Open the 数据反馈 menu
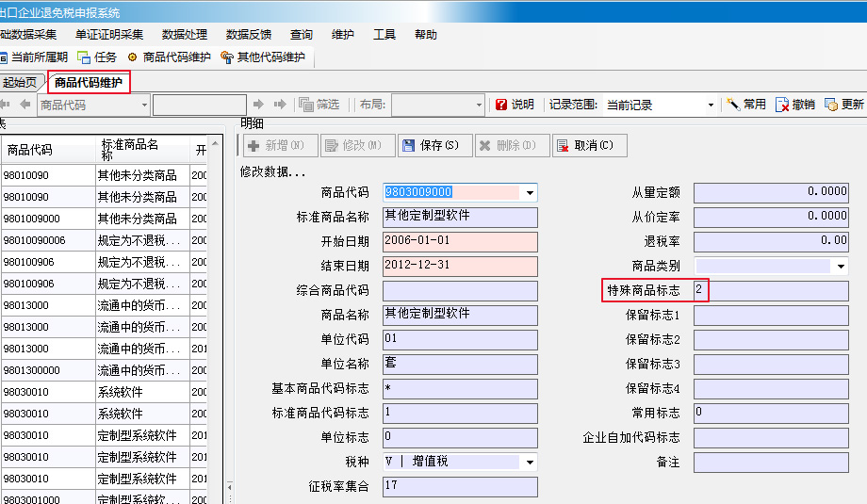This screenshot has width=867, height=504. click(x=248, y=34)
